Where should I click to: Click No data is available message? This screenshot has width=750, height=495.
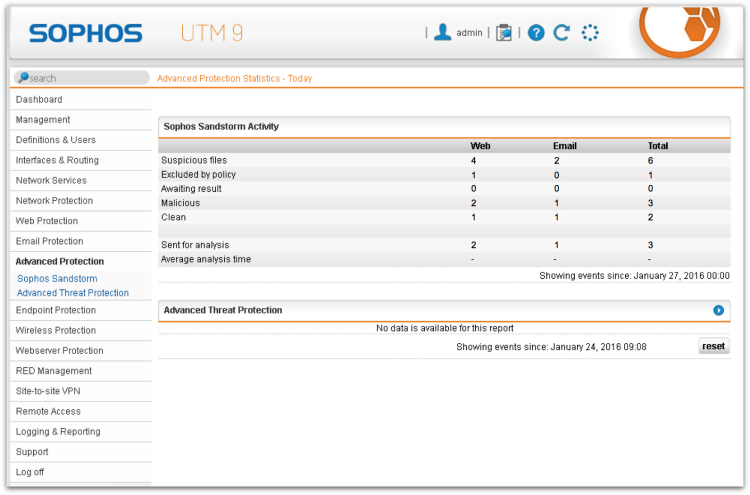(444, 328)
